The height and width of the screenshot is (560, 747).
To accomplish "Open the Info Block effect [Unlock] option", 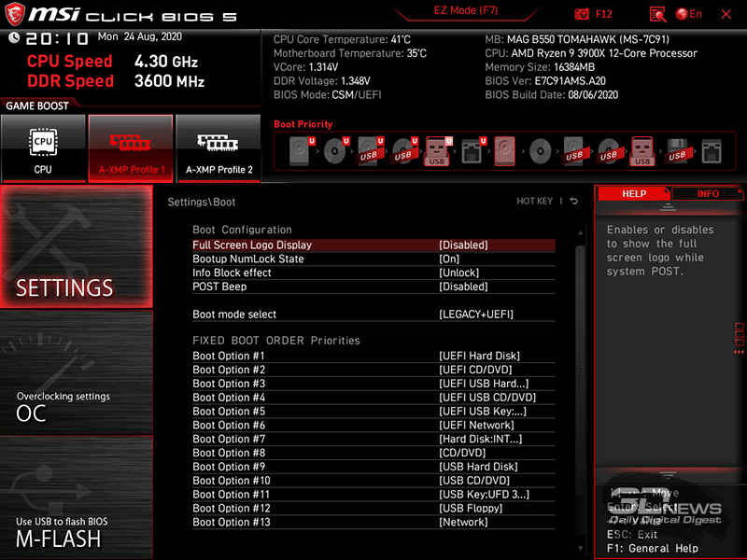I will [459, 273].
